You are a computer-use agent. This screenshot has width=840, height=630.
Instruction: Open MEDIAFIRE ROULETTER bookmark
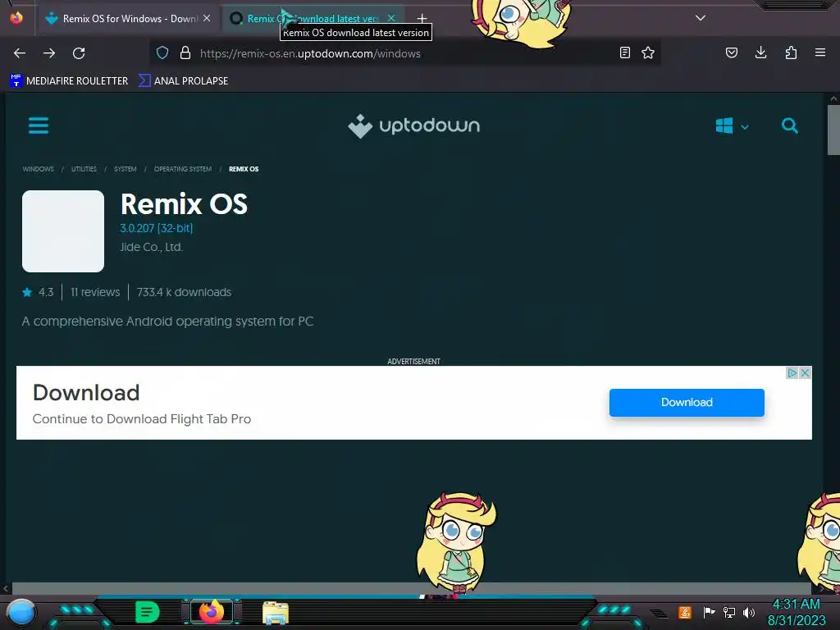pos(69,81)
